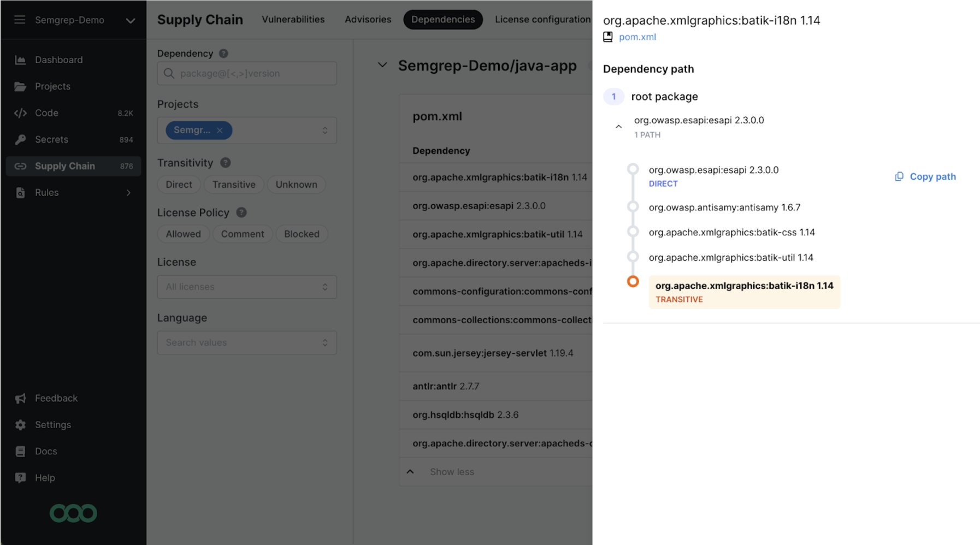This screenshot has width=980, height=545.
Task: Switch to the Advisories tab
Action: pos(368,20)
